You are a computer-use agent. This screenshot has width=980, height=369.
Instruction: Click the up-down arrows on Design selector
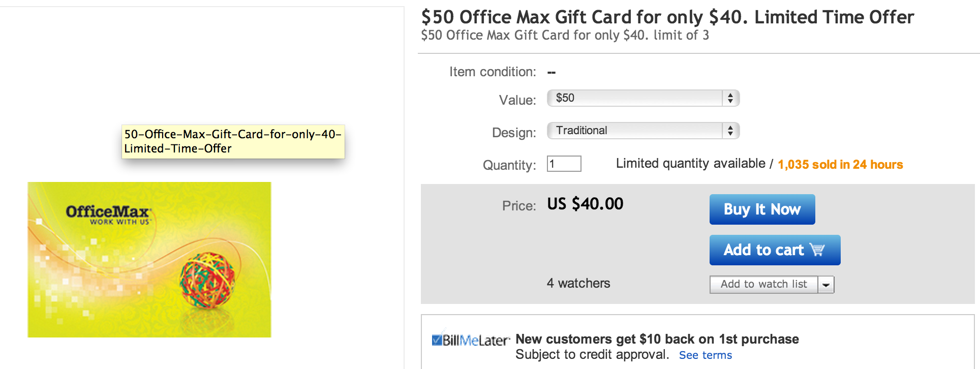tap(730, 131)
